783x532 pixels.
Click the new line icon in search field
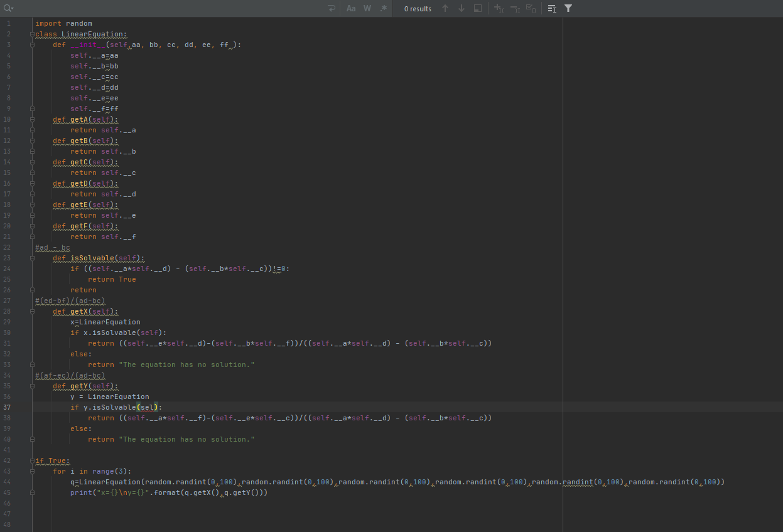click(x=332, y=8)
